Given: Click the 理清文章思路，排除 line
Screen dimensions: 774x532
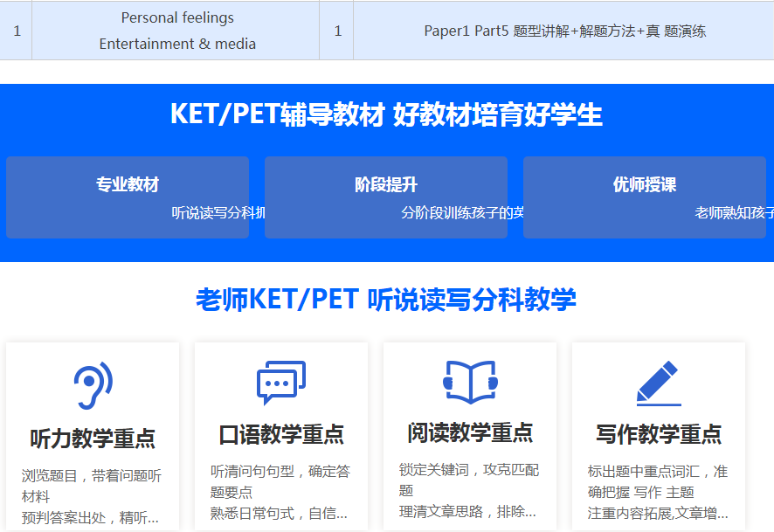Looking at the screenshot, I should (x=467, y=512).
